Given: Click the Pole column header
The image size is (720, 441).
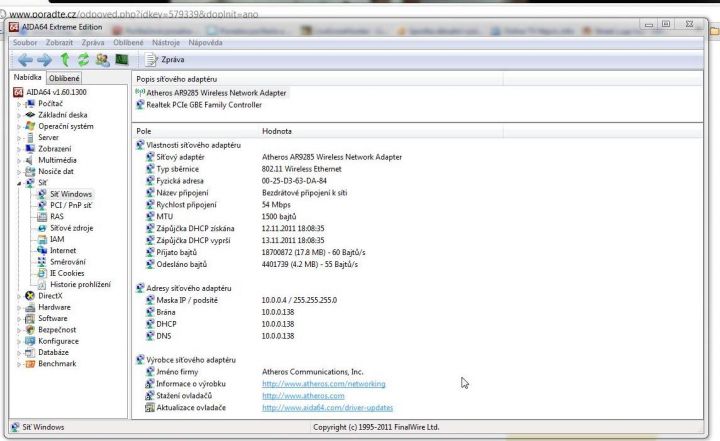Looking at the screenshot, I should click(195, 131).
